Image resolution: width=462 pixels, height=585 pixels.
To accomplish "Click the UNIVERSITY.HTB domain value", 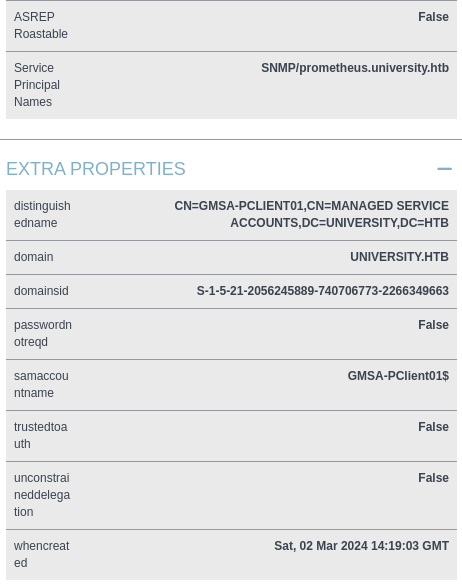I will coord(399,257).
